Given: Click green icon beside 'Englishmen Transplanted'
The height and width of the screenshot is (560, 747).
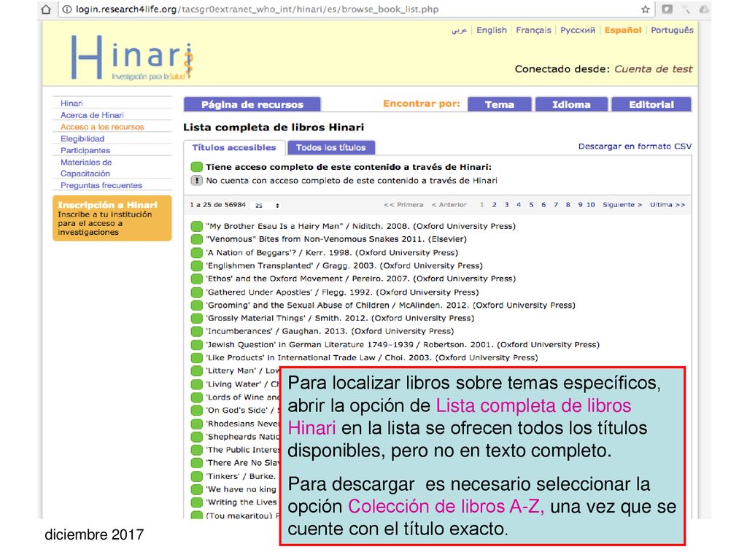Looking at the screenshot, I should pyautogui.click(x=196, y=265).
